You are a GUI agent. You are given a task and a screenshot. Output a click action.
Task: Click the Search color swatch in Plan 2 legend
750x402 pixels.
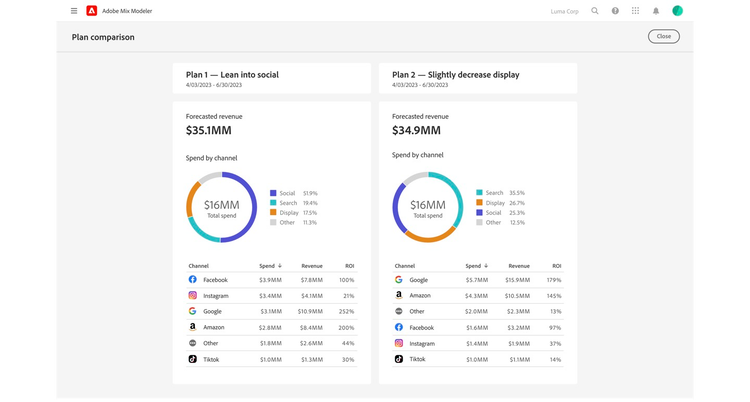click(x=479, y=193)
